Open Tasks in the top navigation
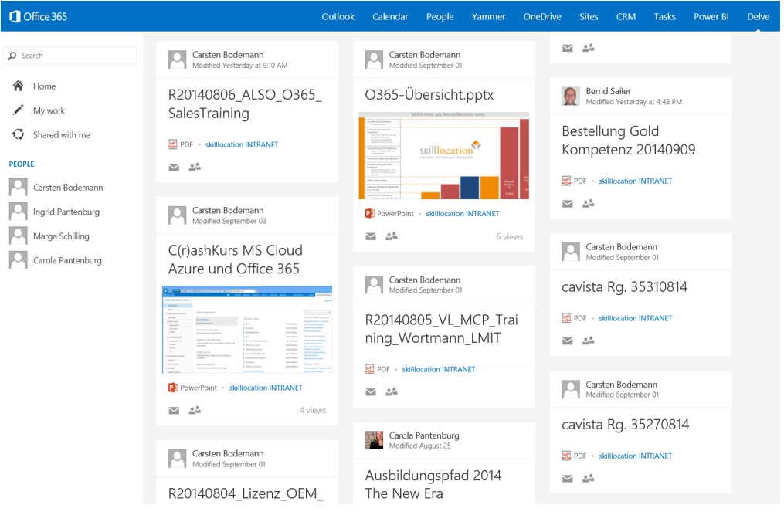The height and width of the screenshot is (532, 784). point(664,16)
